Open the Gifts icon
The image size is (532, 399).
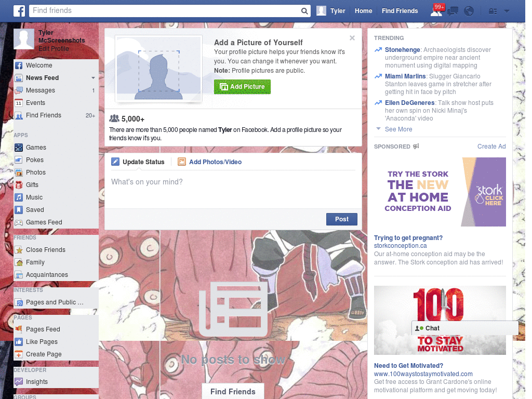click(x=19, y=185)
